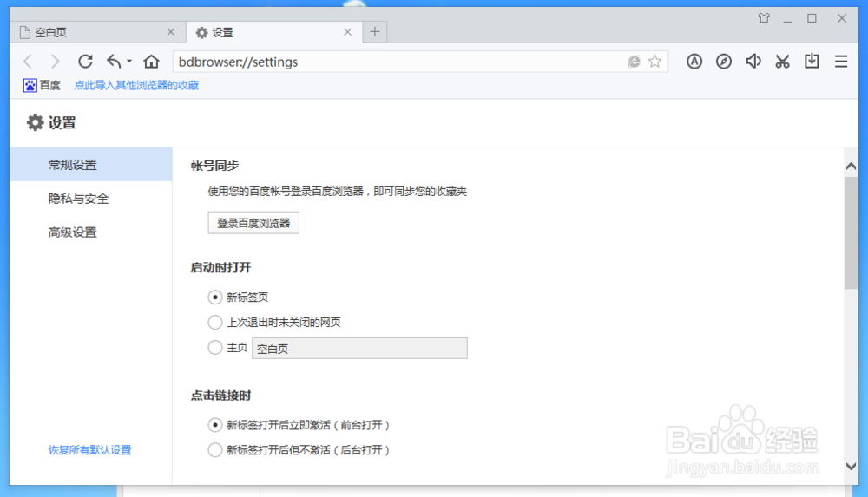
Task: Click the IE compatibility mode icon
Action: pyautogui.click(x=634, y=62)
